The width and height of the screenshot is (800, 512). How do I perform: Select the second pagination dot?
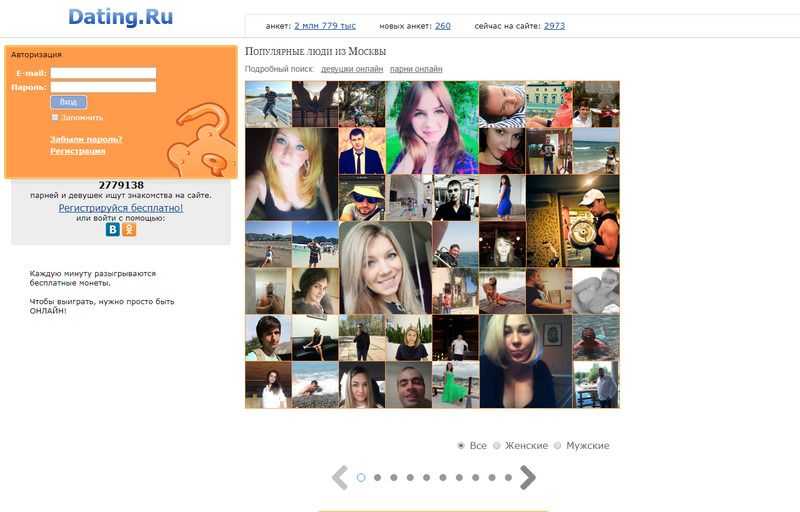[378, 478]
